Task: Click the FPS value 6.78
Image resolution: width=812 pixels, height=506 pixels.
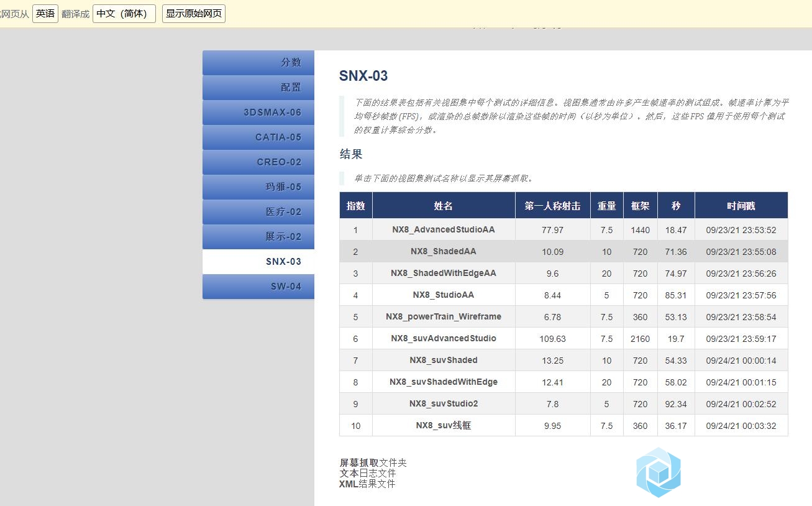Action: click(x=552, y=317)
